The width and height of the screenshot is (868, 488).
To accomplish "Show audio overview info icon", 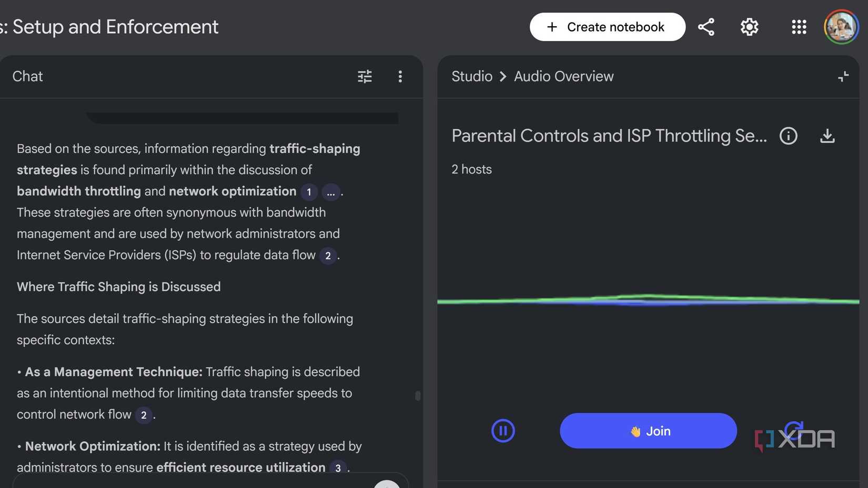I will (x=788, y=136).
